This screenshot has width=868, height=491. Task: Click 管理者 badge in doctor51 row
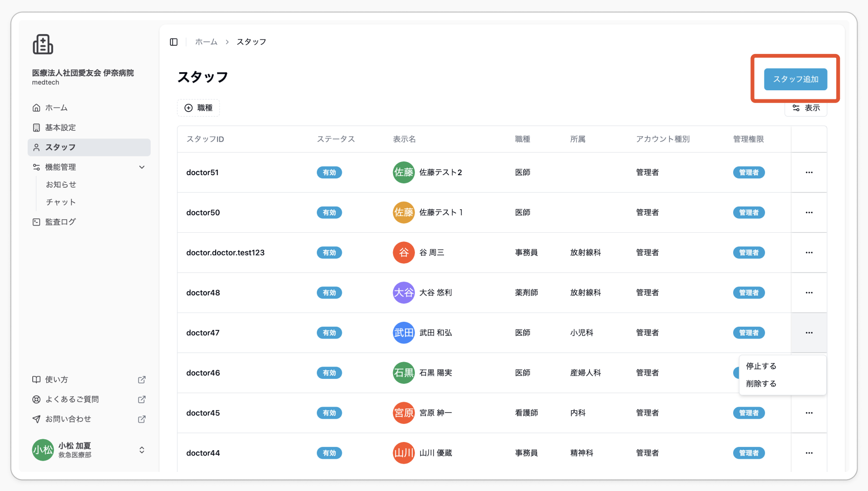[749, 172]
